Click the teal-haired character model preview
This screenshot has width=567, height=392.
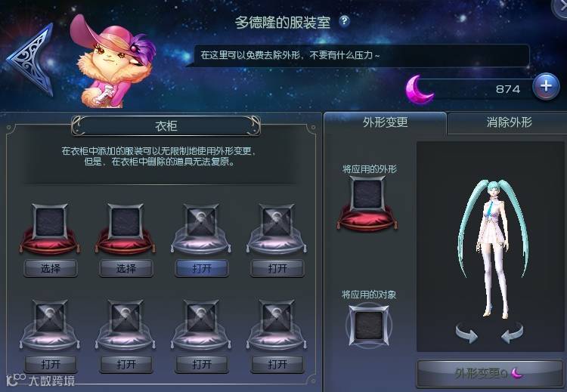pyautogui.click(x=493, y=249)
